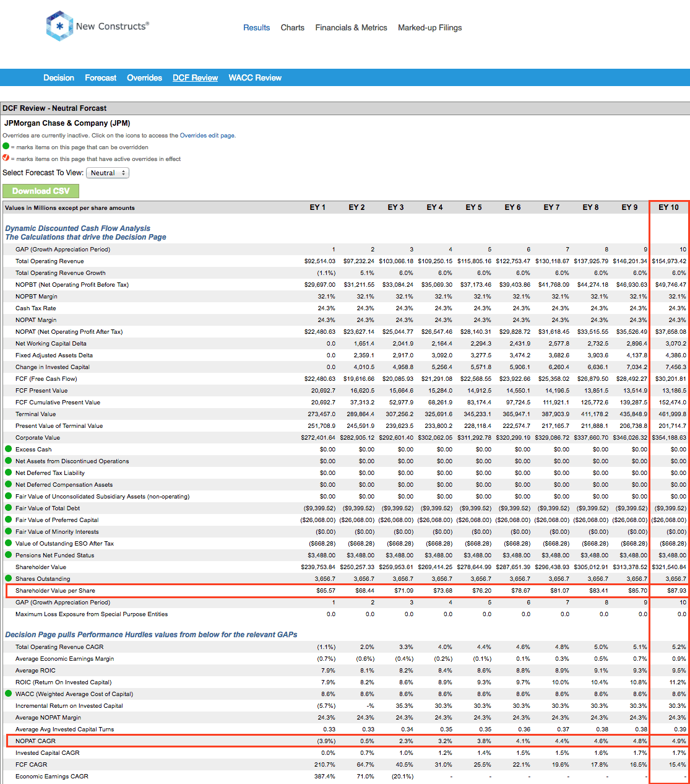690x784 pixels.
Task: Click the EY 5 column header
Action: coord(473,207)
